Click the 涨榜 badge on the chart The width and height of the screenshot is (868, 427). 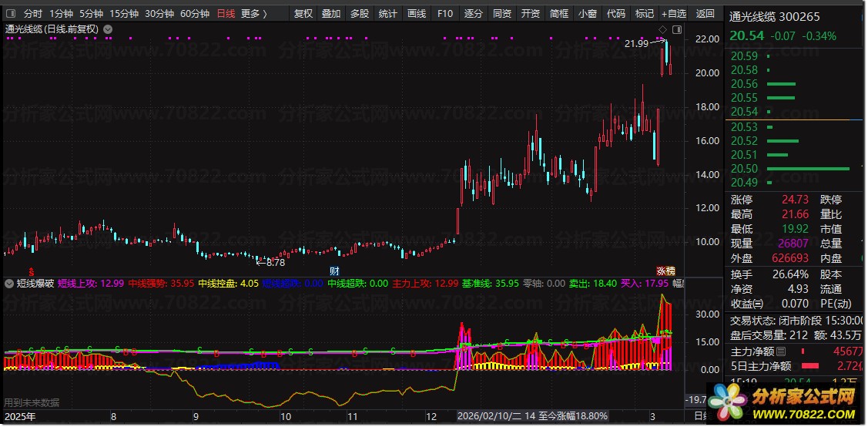click(x=665, y=271)
